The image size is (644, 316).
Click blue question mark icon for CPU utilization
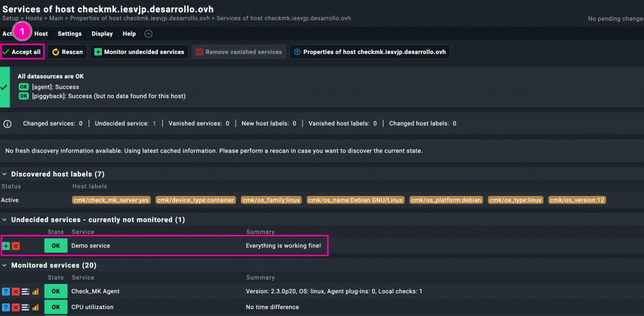pyautogui.click(x=6, y=307)
